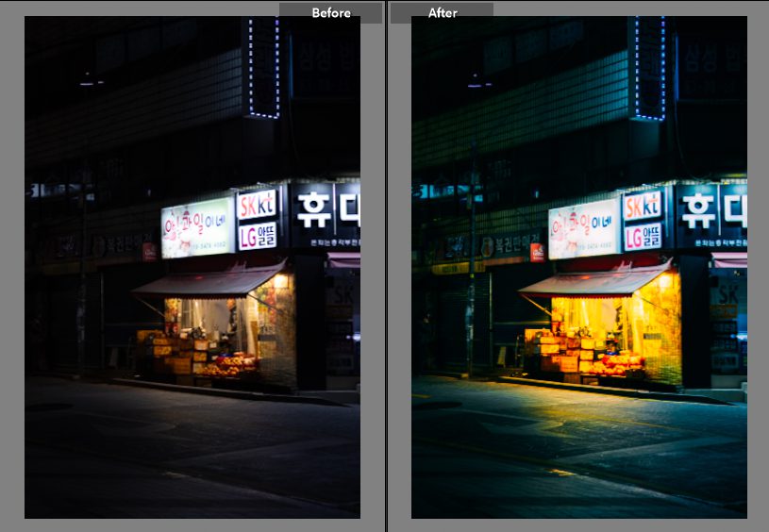Click the After label above right photo
Screen dimensions: 769x532
pos(443,13)
